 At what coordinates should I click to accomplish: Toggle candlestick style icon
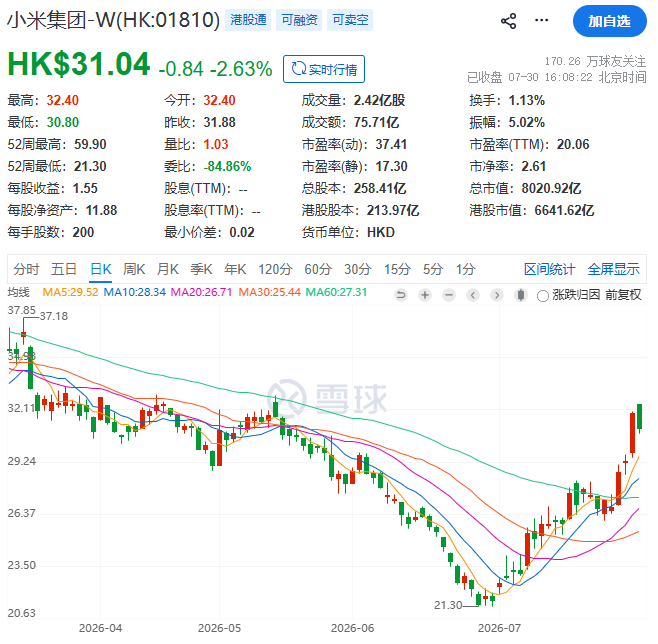tap(521, 295)
